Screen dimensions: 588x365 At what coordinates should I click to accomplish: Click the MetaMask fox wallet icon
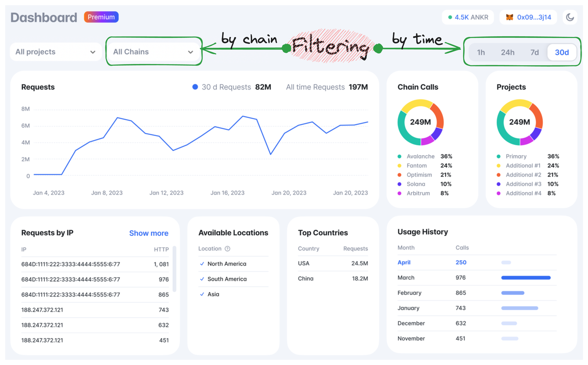(509, 17)
